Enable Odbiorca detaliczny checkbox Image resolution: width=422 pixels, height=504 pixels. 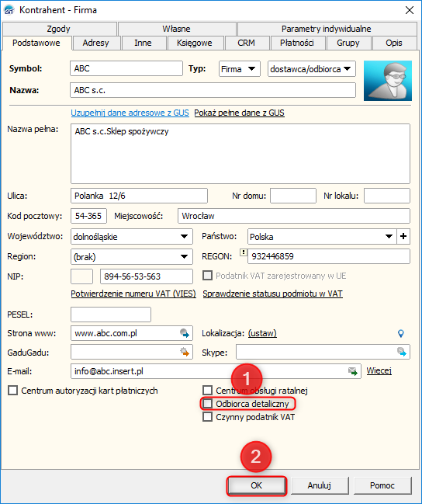tap(207, 403)
